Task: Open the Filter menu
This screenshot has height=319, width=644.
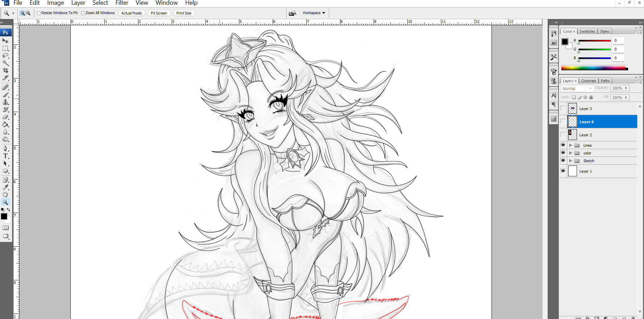Action: pyautogui.click(x=122, y=3)
